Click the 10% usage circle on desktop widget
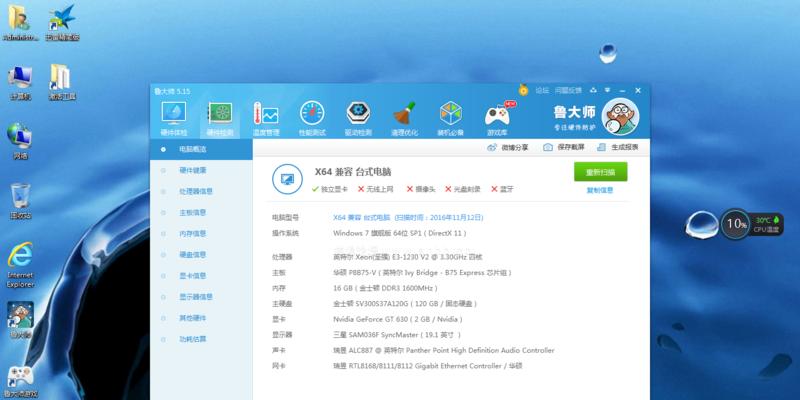The width and height of the screenshot is (800, 400). [736, 223]
